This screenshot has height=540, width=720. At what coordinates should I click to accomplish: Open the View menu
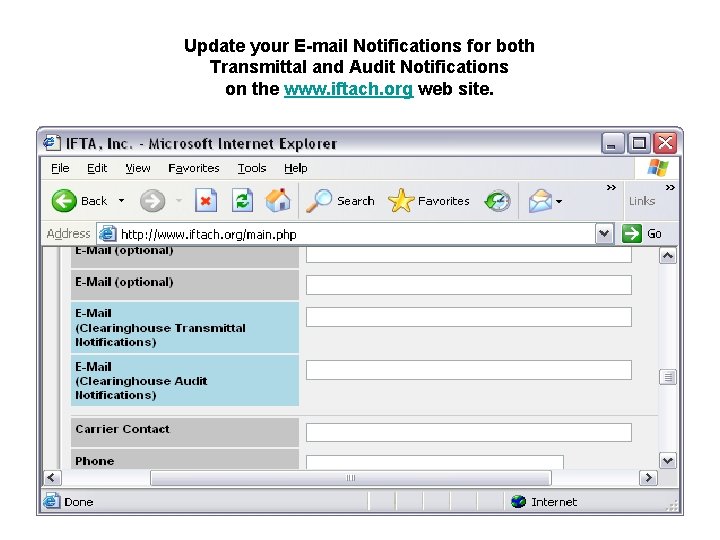click(x=138, y=169)
